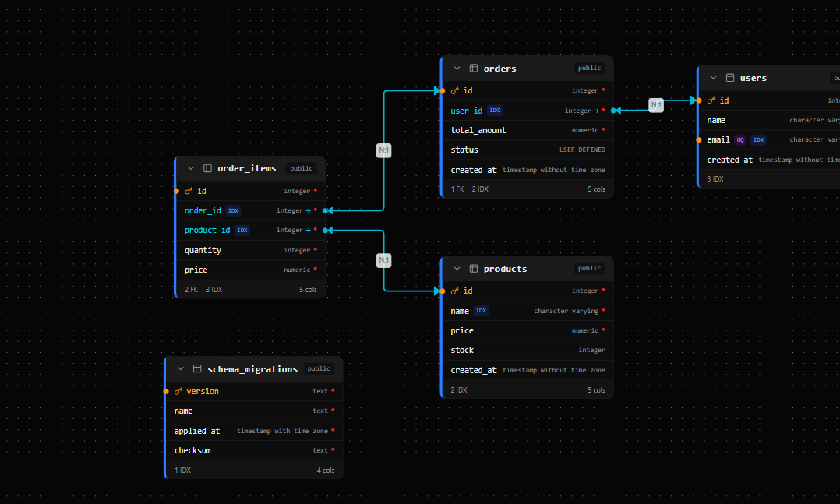The height and width of the screenshot is (504, 840).
Task: Click the primary key icon in orders id row
Action: 455,90
